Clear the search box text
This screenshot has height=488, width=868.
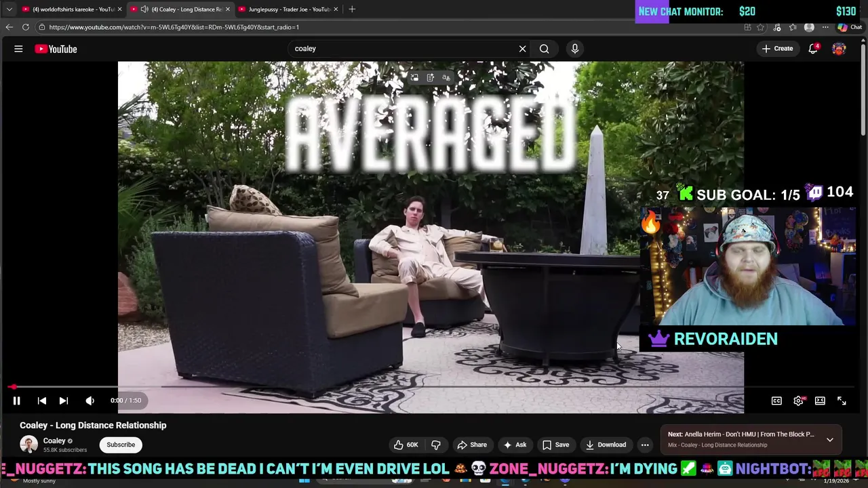[522, 49]
